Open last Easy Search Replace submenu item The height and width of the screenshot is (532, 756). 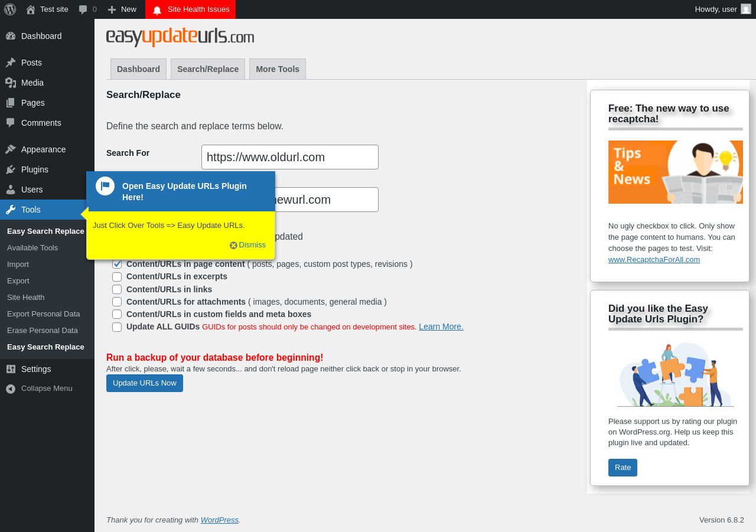(45, 347)
